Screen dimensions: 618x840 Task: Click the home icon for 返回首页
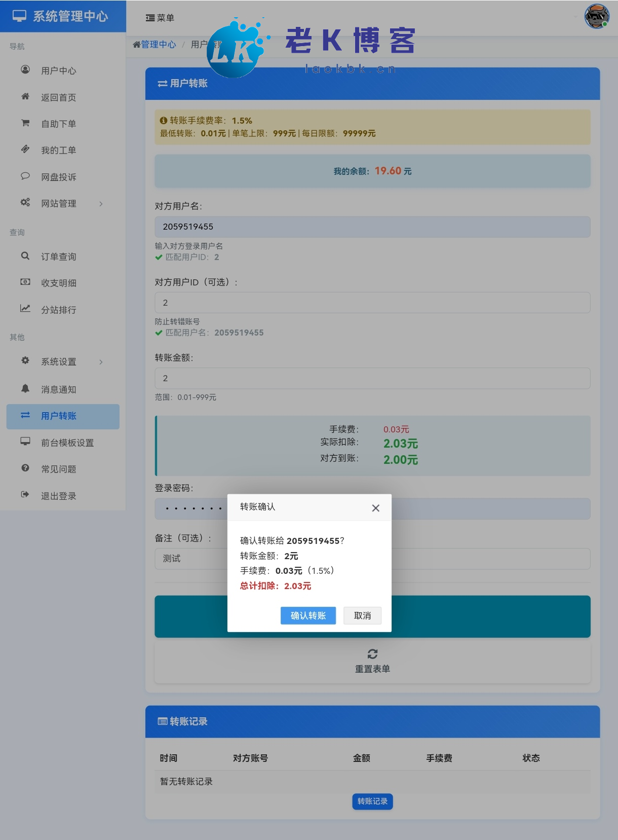[x=25, y=96]
